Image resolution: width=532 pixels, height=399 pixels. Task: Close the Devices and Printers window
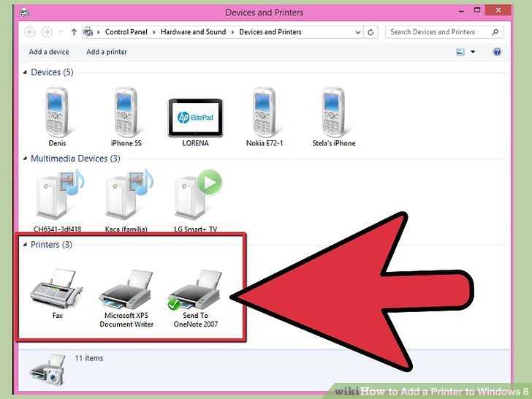click(x=498, y=10)
